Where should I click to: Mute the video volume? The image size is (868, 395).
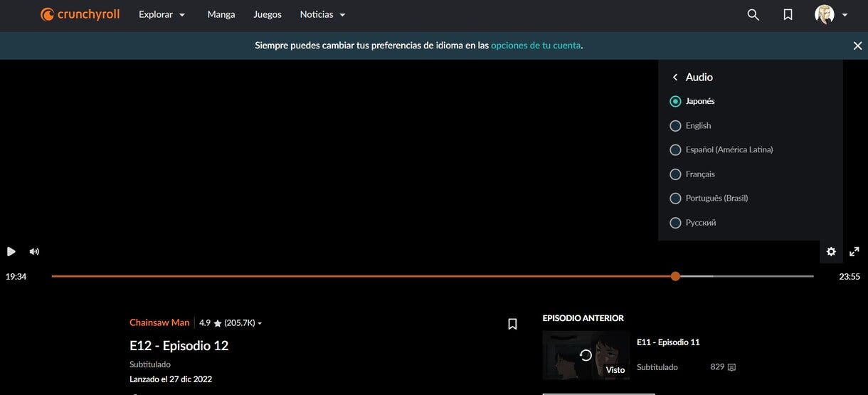coord(34,251)
